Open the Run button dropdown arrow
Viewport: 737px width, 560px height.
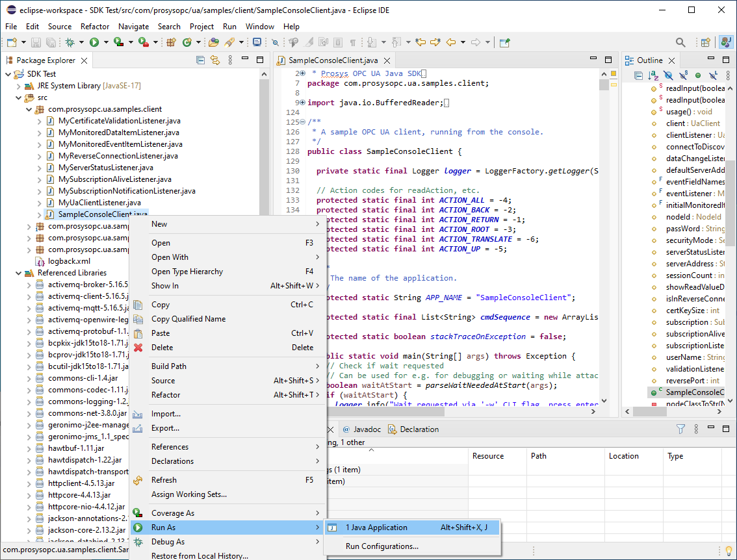(105, 42)
